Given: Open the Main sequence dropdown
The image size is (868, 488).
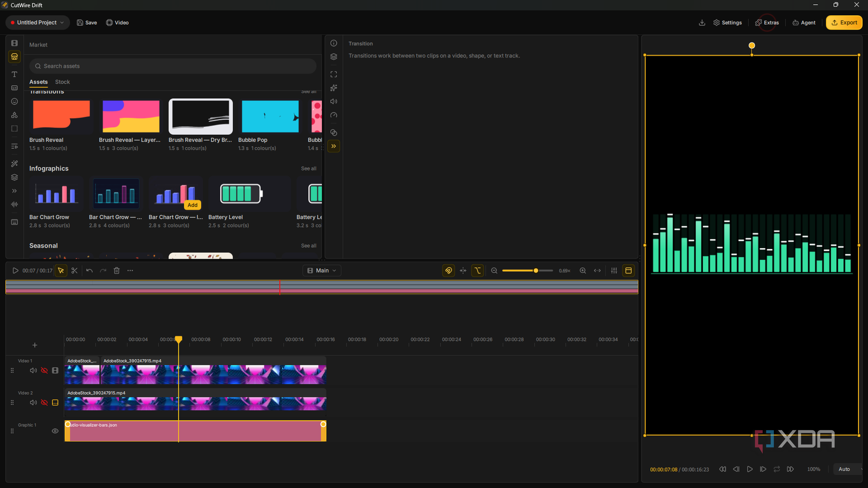Looking at the screenshot, I should (x=321, y=270).
